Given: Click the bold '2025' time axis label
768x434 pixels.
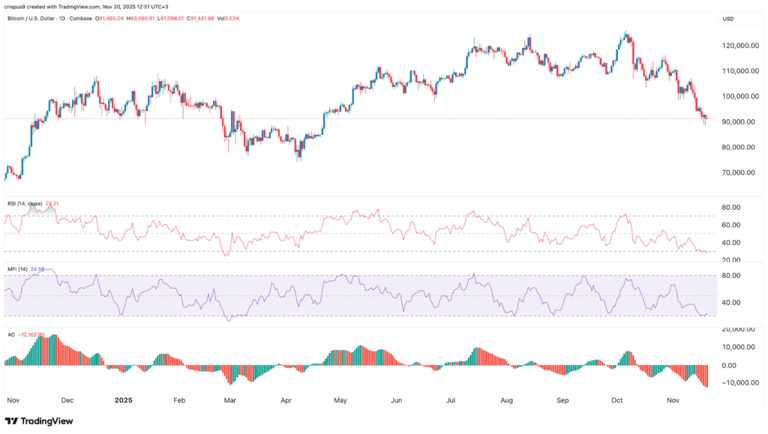Looking at the screenshot, I should (x=123, y=400).
